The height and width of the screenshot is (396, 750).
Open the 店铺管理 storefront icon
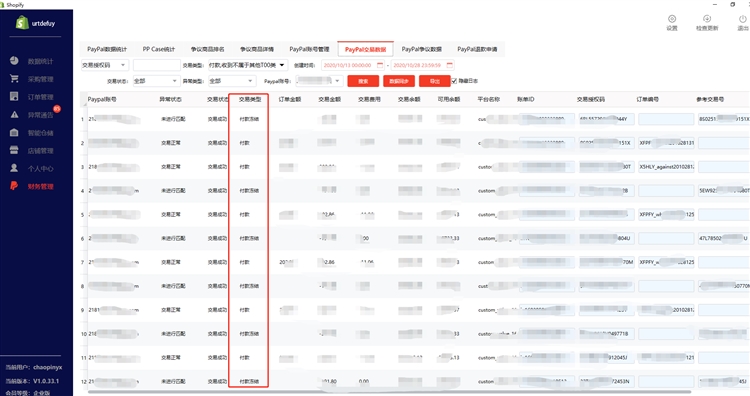tap(14, 150)
